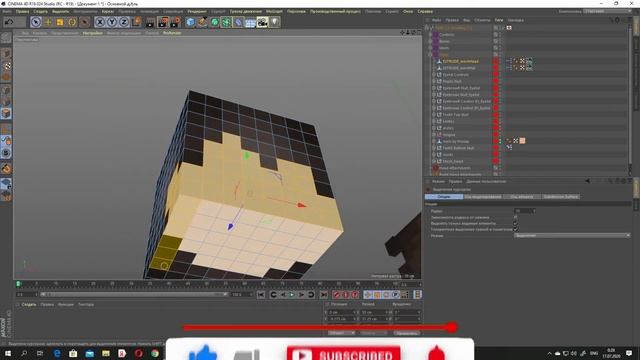Select the Live Selection tool
640x360 pixels.
tap(36, 22)
